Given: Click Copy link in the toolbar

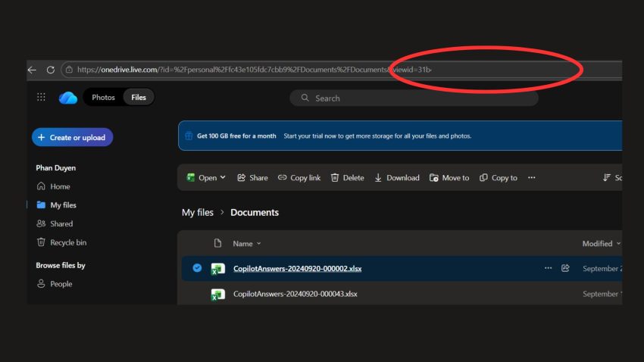Looking at the screenshot, I should tap(299, 178).
